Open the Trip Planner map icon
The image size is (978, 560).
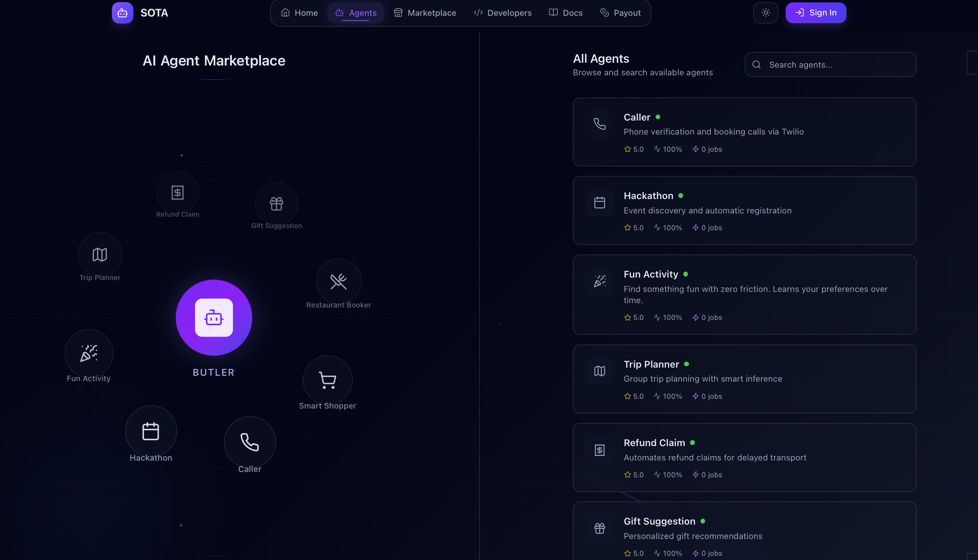click(100, 255)
